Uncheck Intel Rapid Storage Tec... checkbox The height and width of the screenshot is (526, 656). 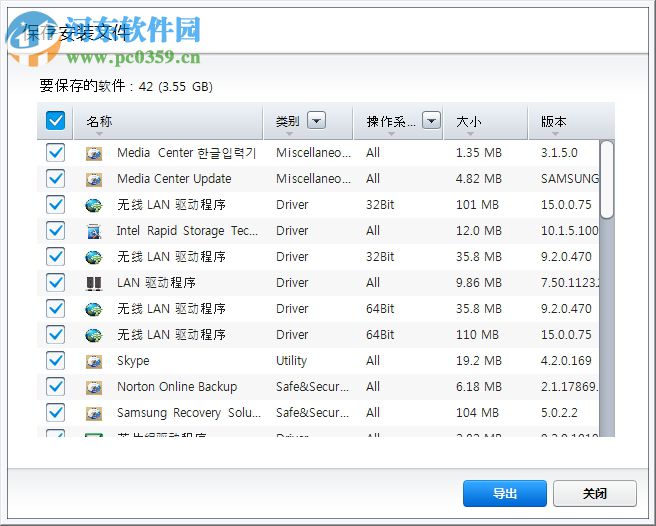(x=56, y=231)
